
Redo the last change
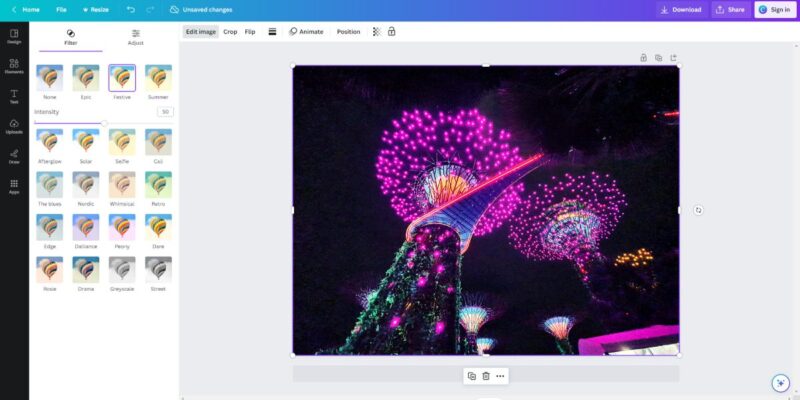click(x=150, y=10)
